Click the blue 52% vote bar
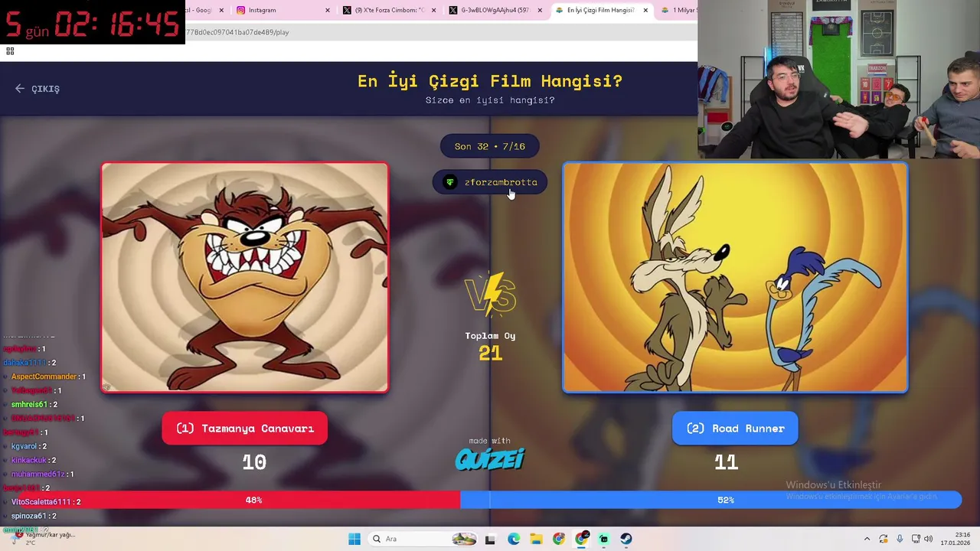 click(x=710, y=500)
